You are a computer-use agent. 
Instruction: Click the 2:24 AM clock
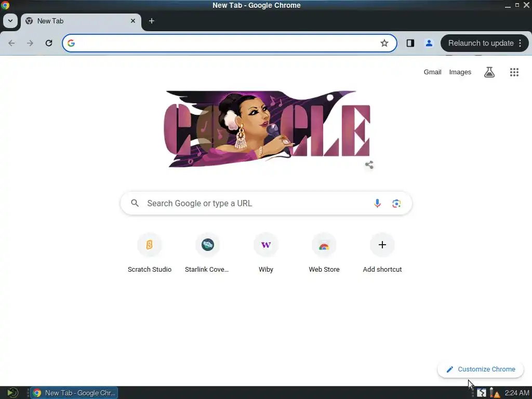coord(517,393)
